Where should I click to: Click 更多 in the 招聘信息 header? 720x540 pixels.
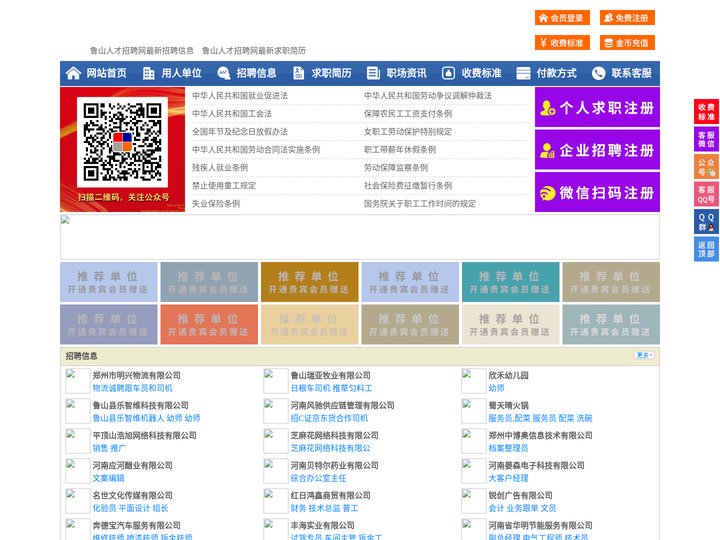click(644, 355)
